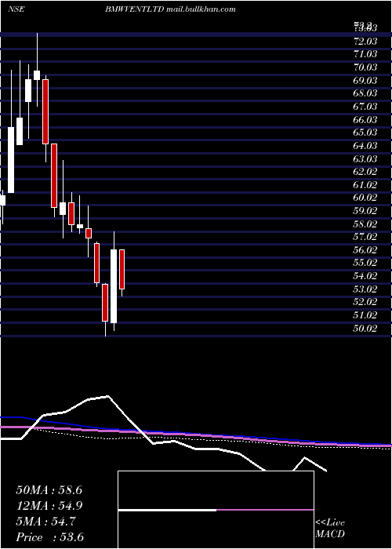Image resolution: width=392 pixels, height=549 pixels.
Task: Click the 56.02 price axis label
Action: (x=365, y=250)
